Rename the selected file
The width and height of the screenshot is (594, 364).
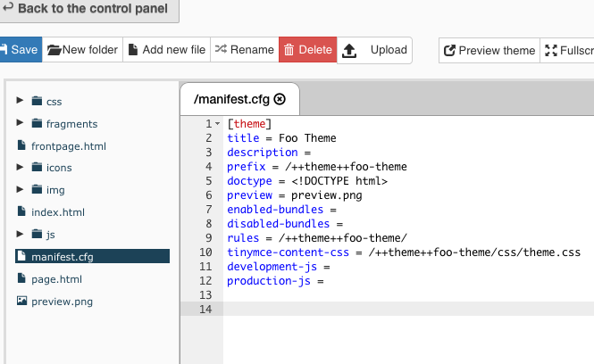[245, 50]
